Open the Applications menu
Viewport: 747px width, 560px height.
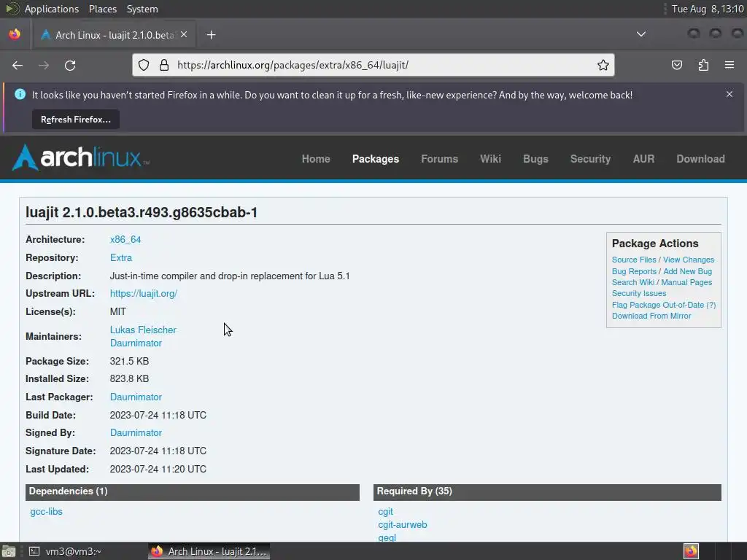(x=52, y=9)
